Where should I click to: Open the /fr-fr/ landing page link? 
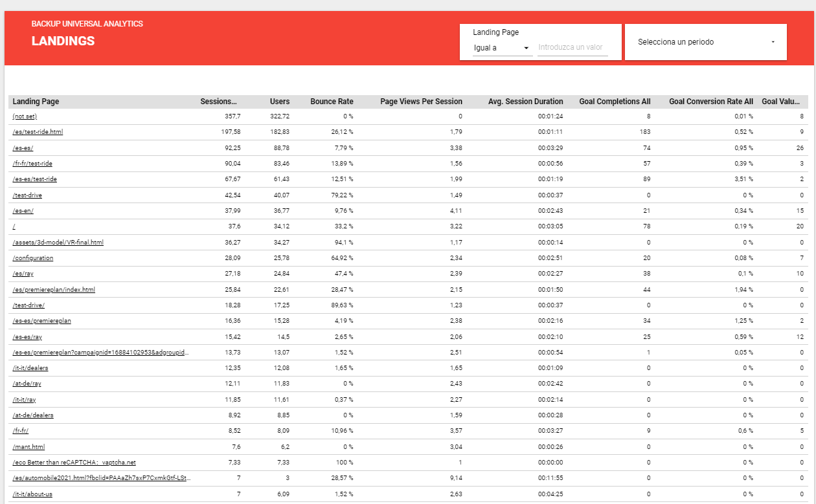[x=21, y=432]
